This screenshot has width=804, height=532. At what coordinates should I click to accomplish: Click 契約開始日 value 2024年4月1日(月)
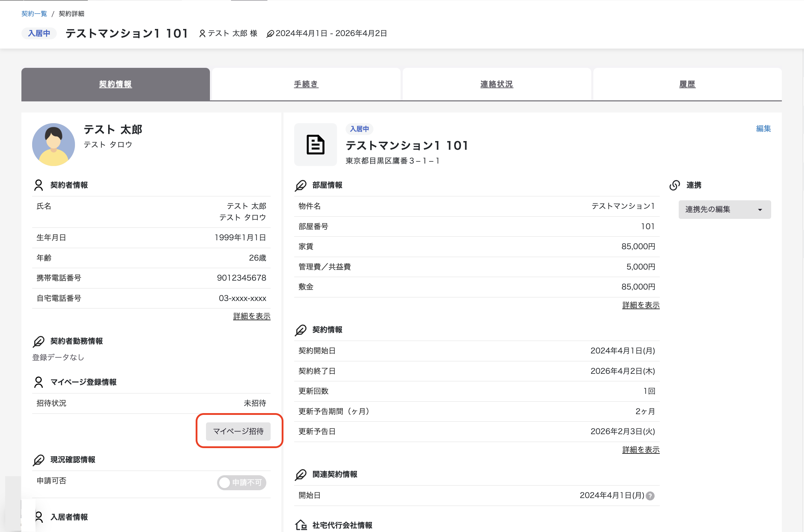(623, 351)
